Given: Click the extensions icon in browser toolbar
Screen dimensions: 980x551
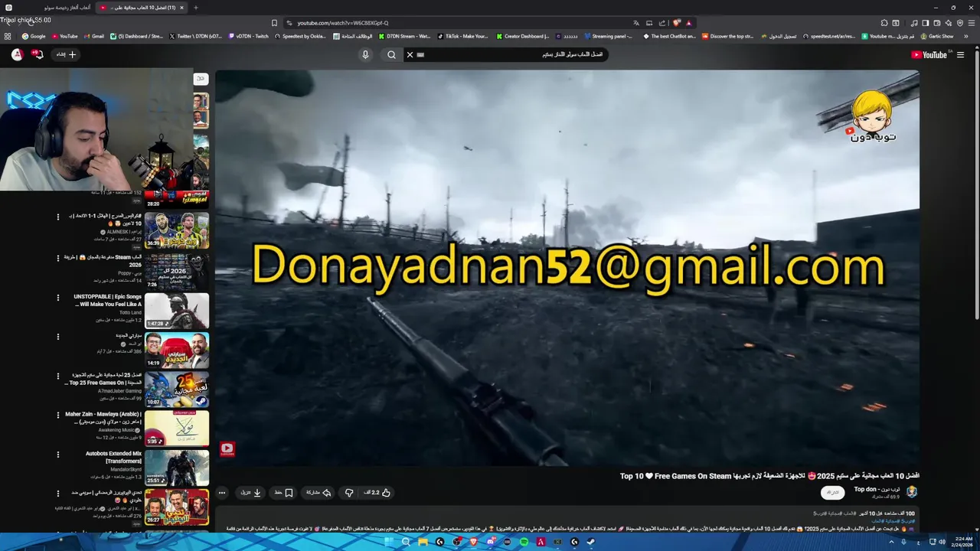Looking at the screenshot, I should (x=884, y=23).
